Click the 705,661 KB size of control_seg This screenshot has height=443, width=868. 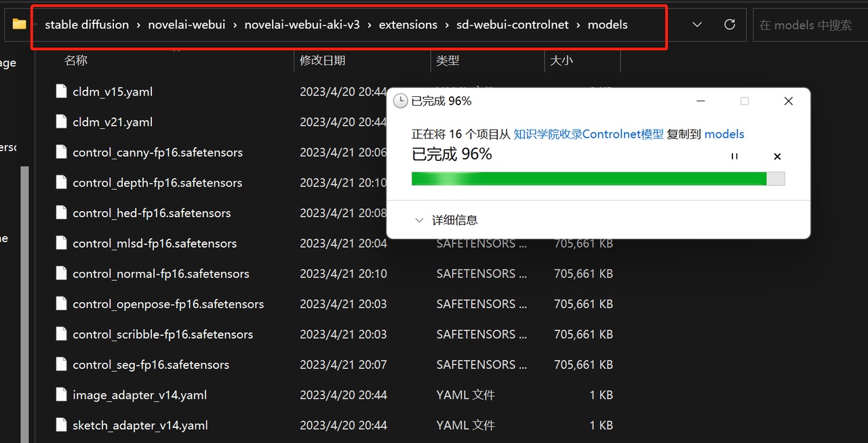pyautogui.click(x=583, y=364)
